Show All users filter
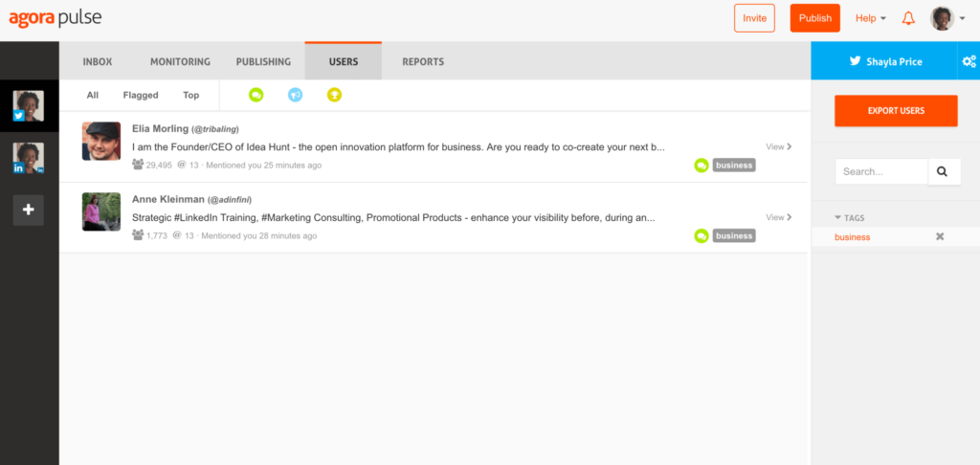The height and width of the screenshot is (465, 980). tap(93, 95)
